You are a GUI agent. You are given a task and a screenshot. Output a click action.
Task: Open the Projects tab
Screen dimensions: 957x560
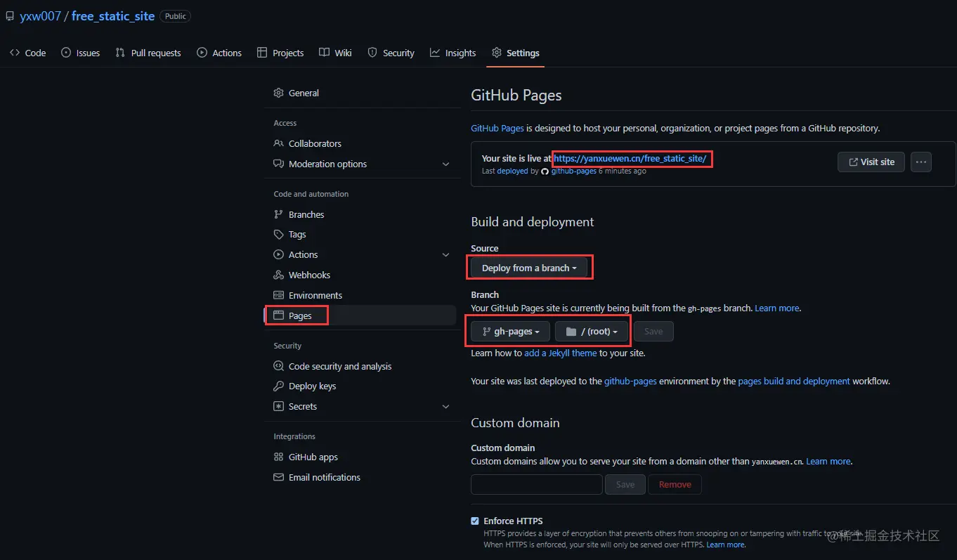(280, 53)
